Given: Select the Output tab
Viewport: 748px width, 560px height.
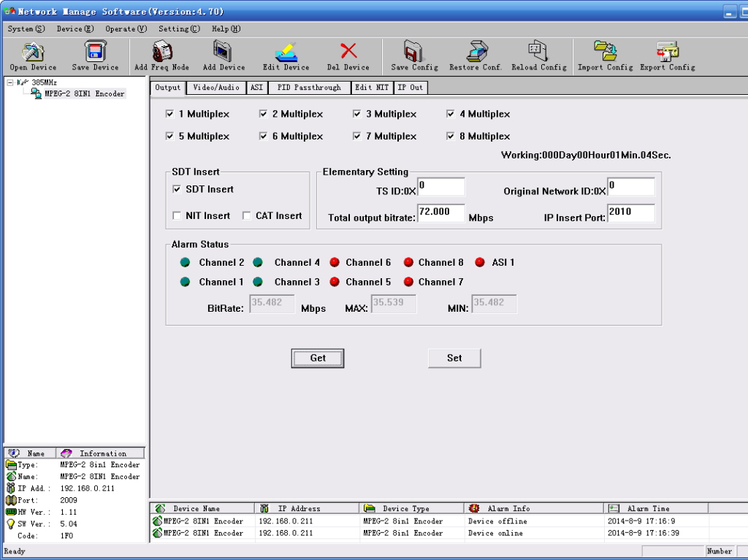Looking at the screenshot, I should pyautogui.click(x=167, y=88).
